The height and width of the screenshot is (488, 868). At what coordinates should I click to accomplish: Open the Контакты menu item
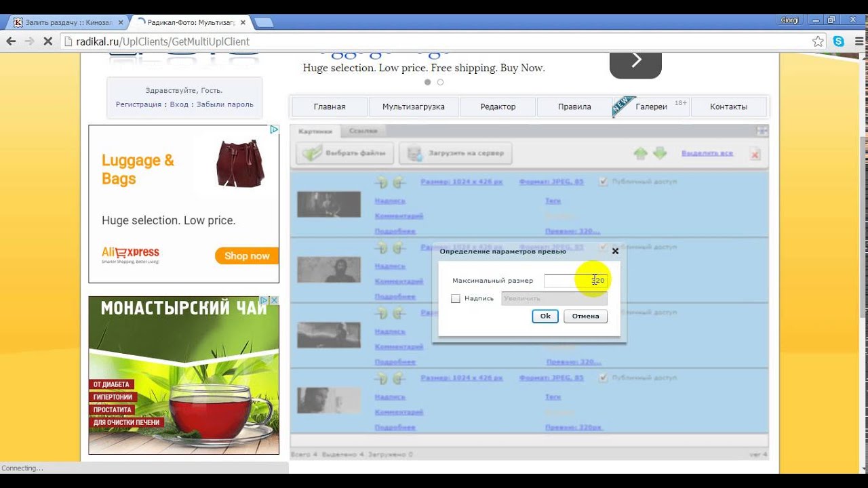tap(728, 106)
